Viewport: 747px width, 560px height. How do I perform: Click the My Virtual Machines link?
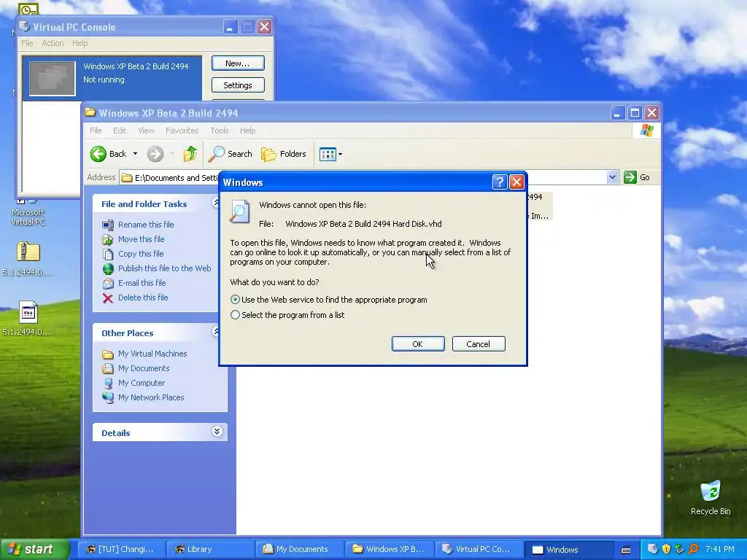click(152, 354)
